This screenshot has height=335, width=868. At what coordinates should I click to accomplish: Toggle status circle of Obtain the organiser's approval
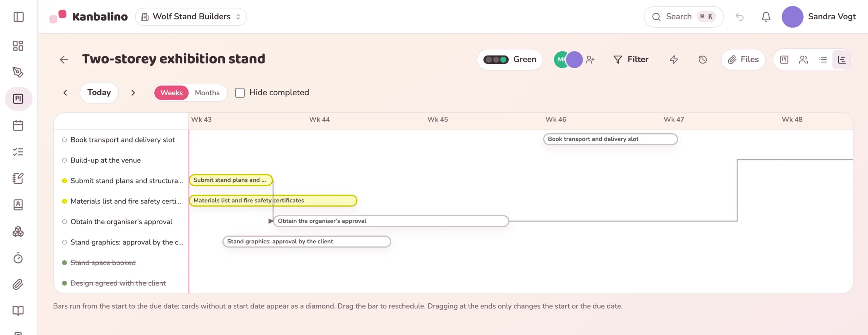click(x=64, y=222)
